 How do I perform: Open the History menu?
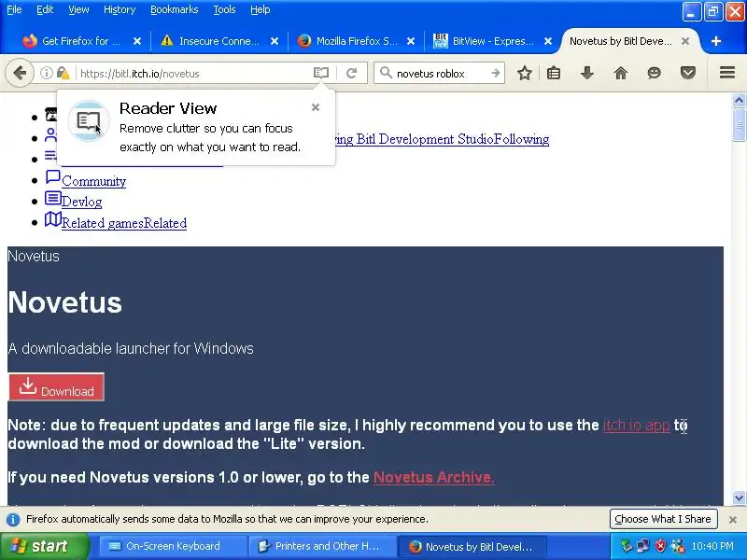click(120, 9)
